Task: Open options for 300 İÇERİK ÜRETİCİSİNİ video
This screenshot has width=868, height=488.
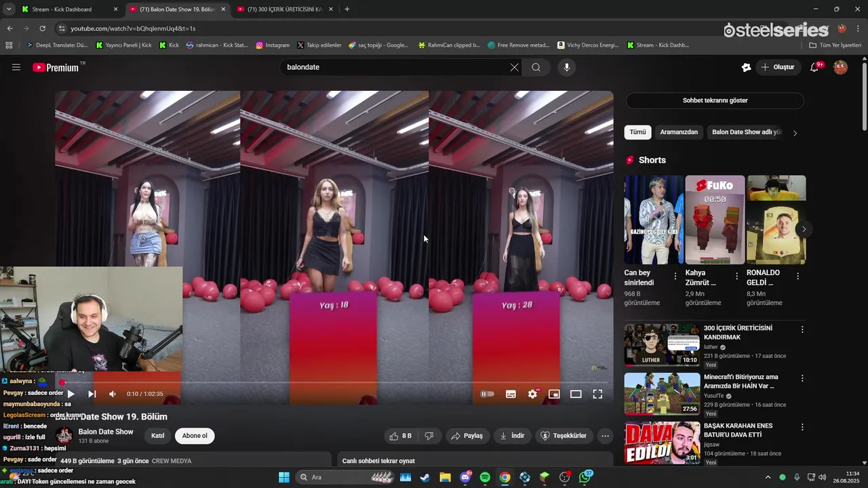Action: tap(802, 329)
